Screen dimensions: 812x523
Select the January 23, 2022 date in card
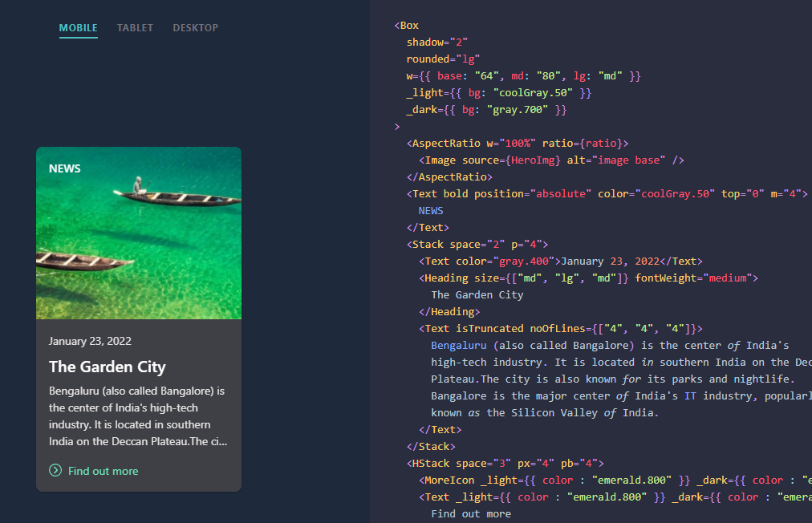point(90,341)
